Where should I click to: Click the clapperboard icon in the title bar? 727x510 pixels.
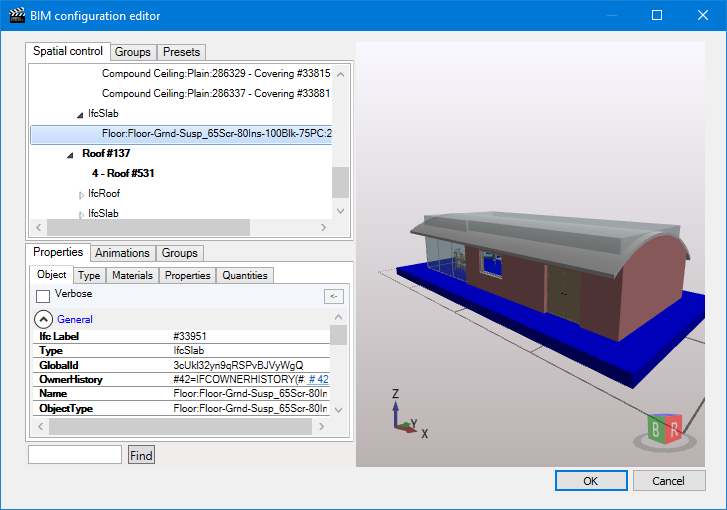[17, 16]
